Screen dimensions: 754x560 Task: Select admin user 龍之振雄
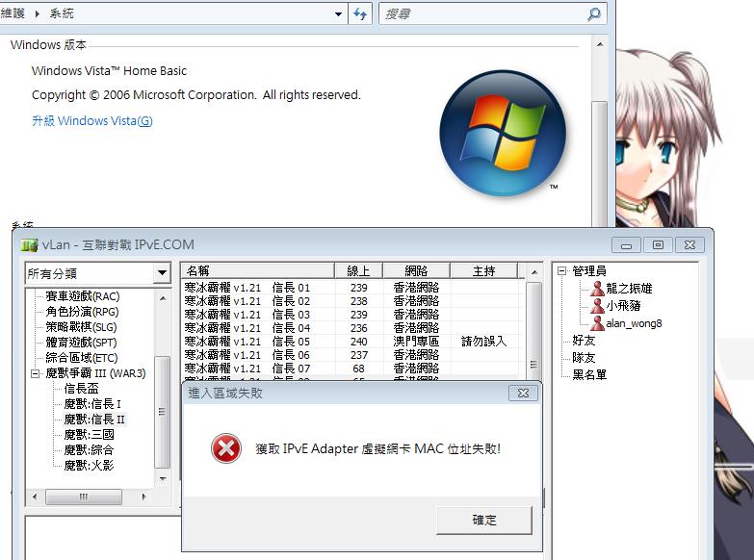(629, 289)
